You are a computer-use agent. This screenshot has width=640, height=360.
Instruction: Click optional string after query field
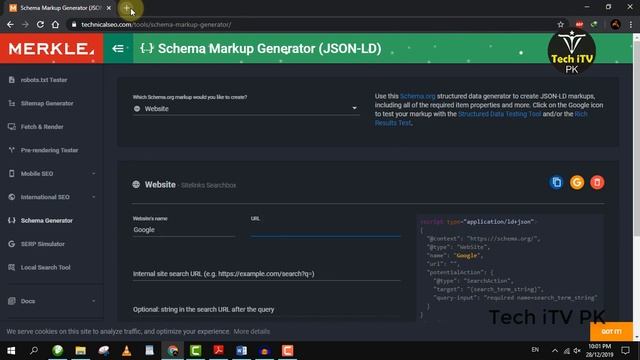click(x=267, y=309)
